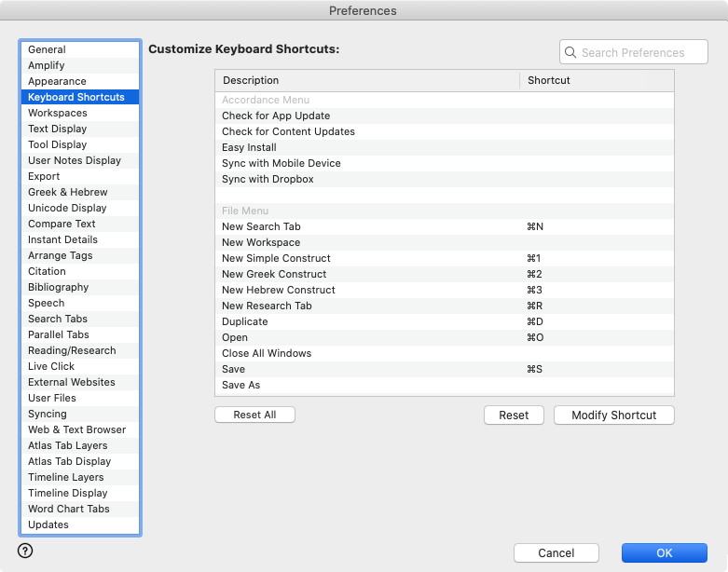728x572 pixels.
Task: Select the New Hebrew Construct row
Action: (278, 290)
